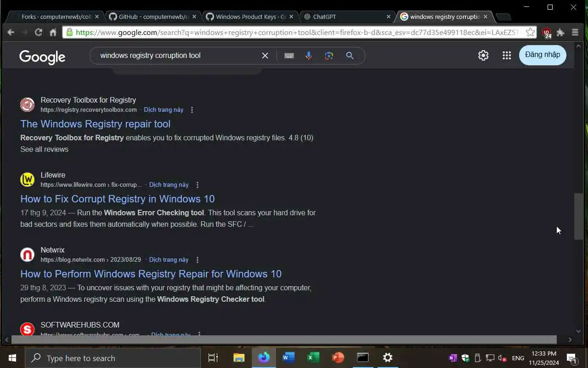Open Excel from the taskbar
The image size is (588, 368).
(313, 358)
